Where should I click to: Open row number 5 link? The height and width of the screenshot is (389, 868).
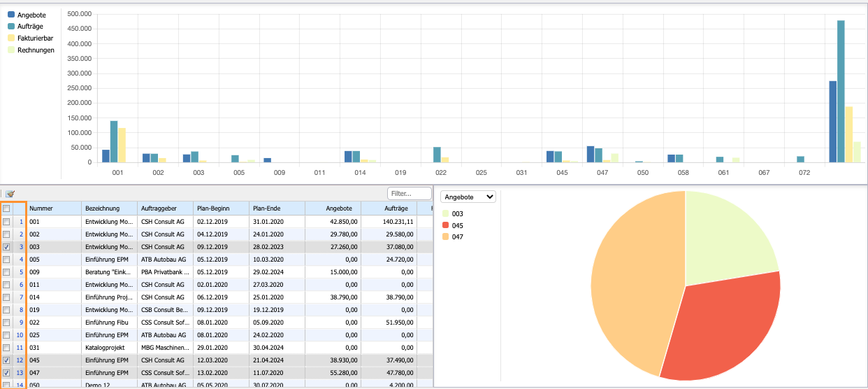20,272
